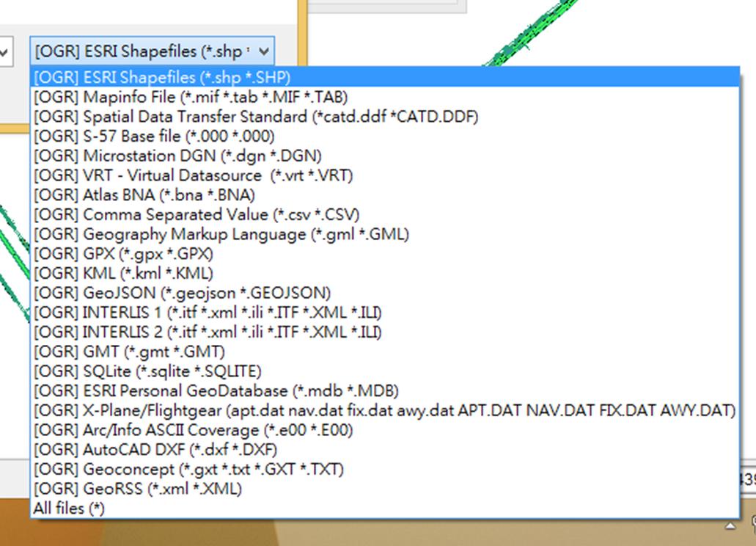The width and height of the screenshot is (756, 546).
Task: Pick S-57 Base file format
Action: [x=385, y=136]
